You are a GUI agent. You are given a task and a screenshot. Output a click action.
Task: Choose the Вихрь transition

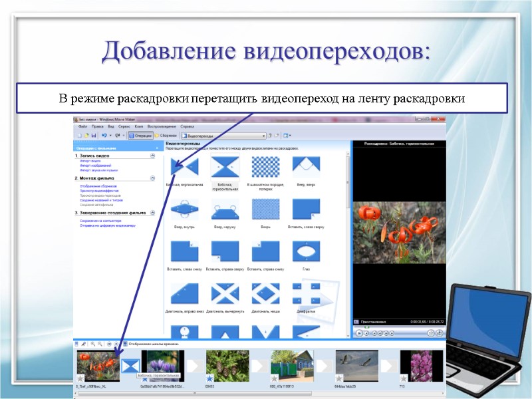(265, 209)
